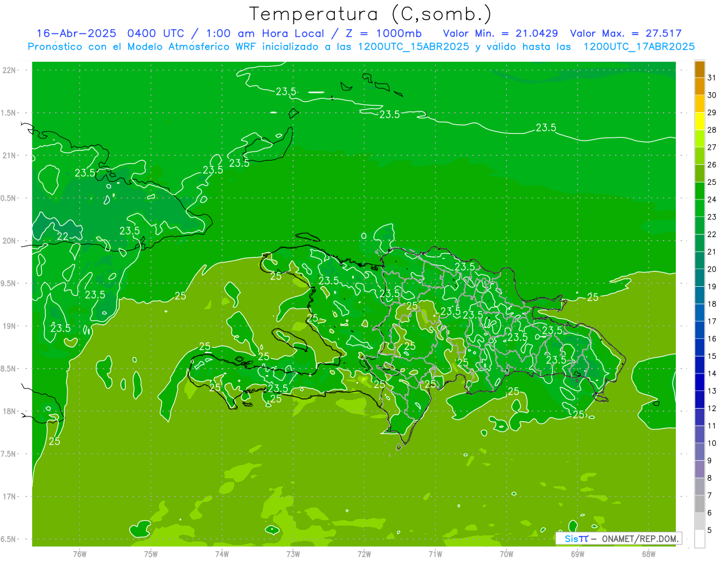Click the colorbar label "20"
Viewport: 728px width, 562px height.
(x=712, y=269)
